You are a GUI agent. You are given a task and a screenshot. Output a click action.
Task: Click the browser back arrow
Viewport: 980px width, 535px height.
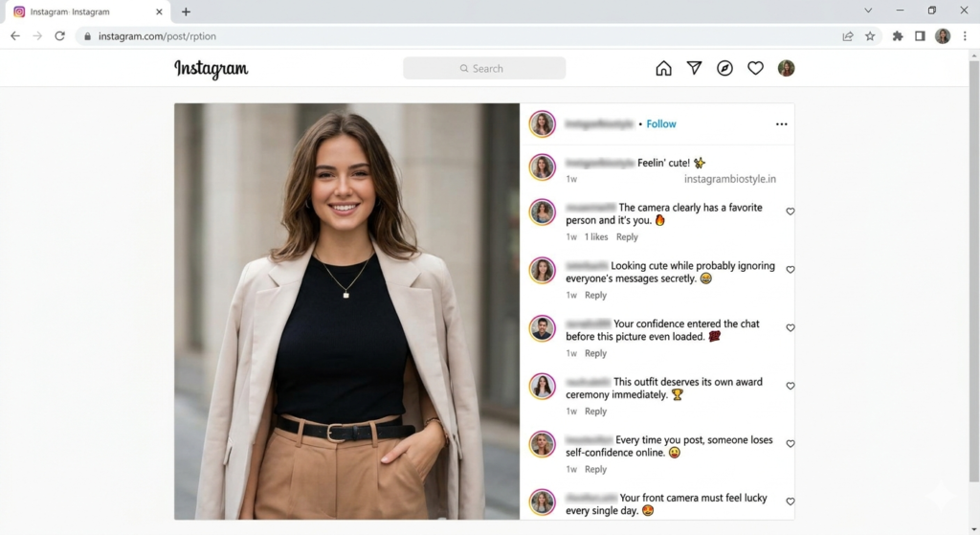tap(15, 36)
